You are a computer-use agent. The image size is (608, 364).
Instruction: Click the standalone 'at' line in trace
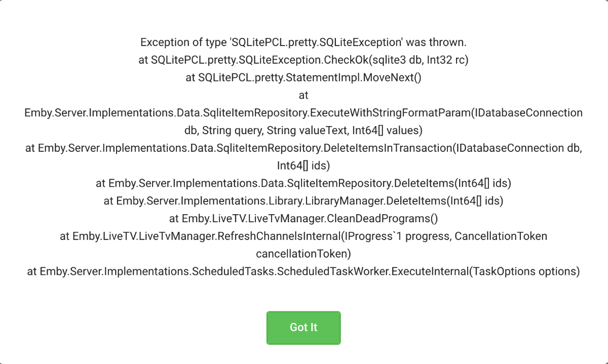(303, 95)
